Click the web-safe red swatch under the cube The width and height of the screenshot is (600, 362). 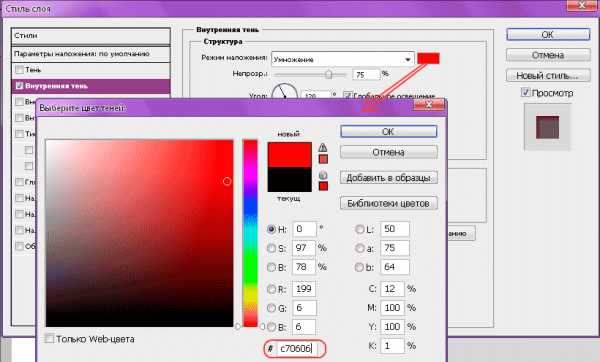pos(323,186)
